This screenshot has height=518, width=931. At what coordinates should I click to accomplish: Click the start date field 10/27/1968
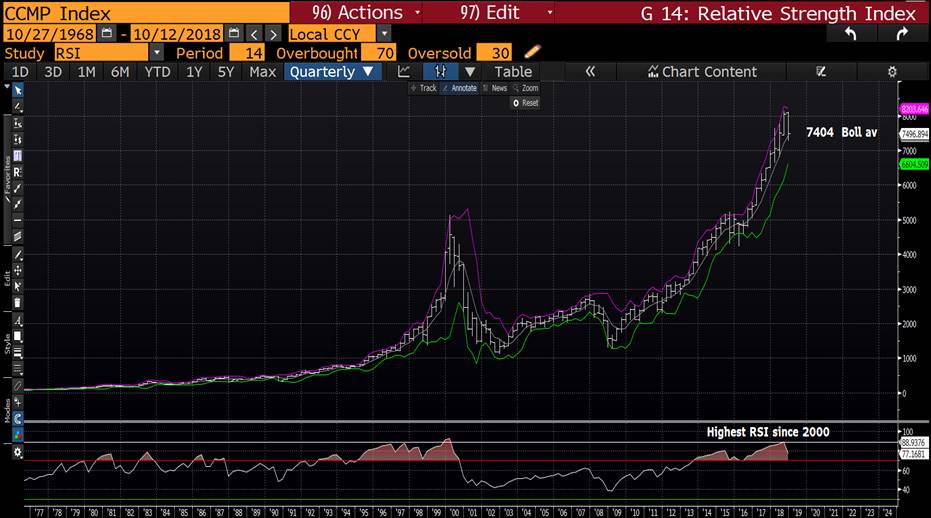pyautogui.click(x=49, y=34)
